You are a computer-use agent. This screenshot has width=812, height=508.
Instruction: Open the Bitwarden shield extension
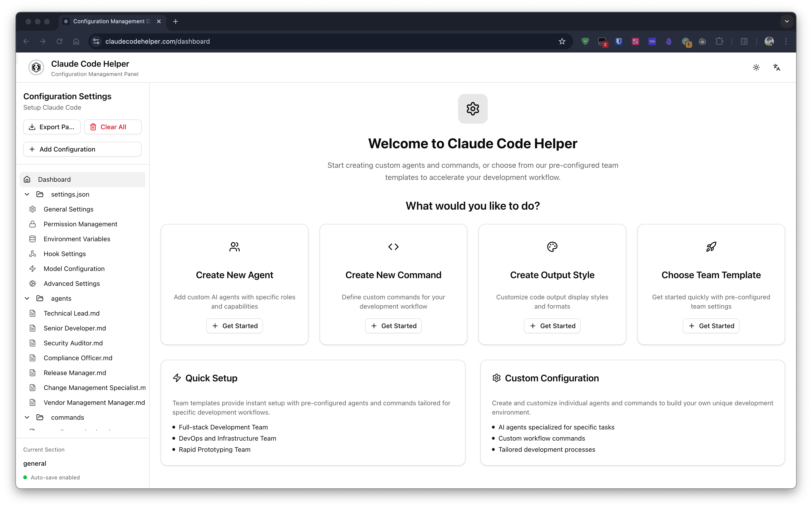point(619,41)
